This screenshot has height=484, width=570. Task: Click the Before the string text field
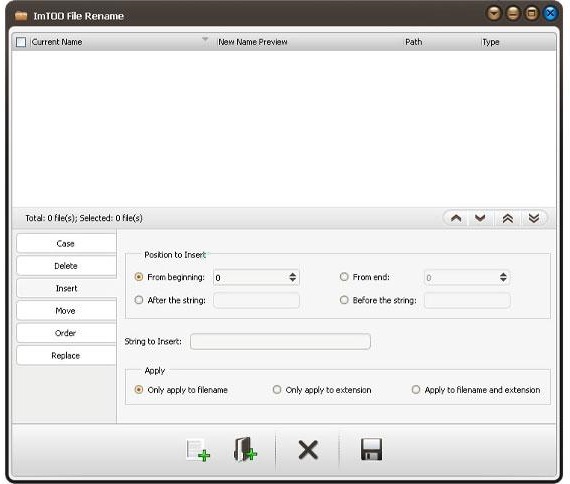click(x=467, y=300)
